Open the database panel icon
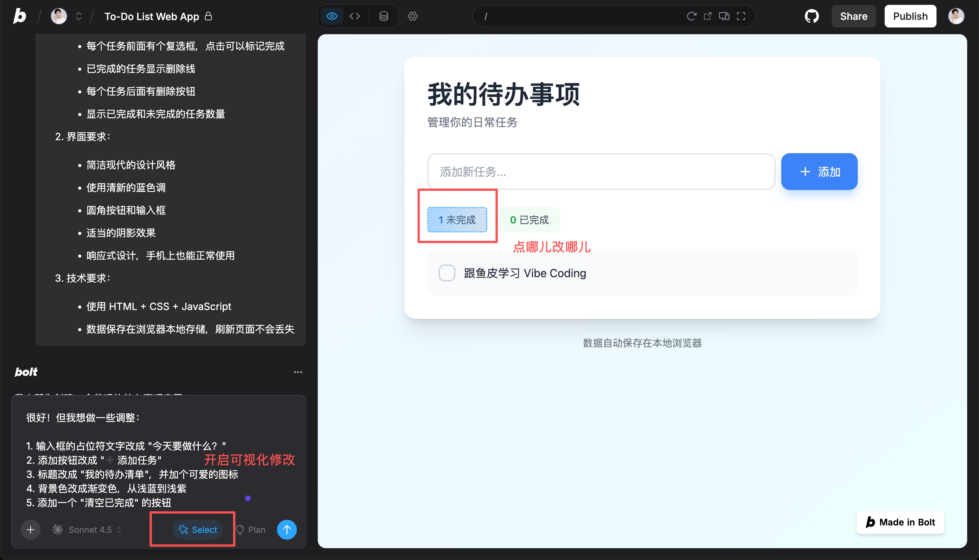The height and width of the screenshot is (560, 979). tap(383, 16)
